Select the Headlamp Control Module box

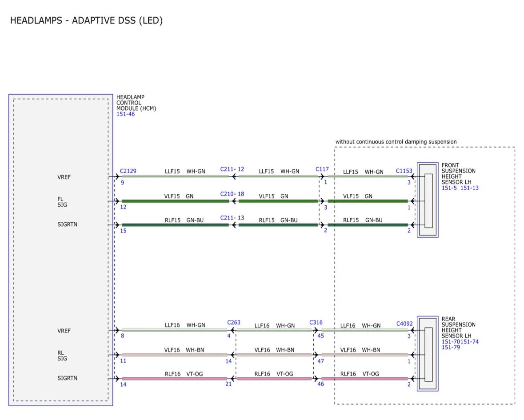click(x=60, y=249)
